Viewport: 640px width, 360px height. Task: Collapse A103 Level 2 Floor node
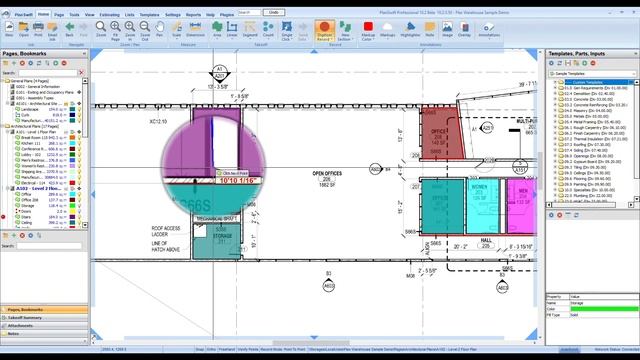[x=7, y=189]
